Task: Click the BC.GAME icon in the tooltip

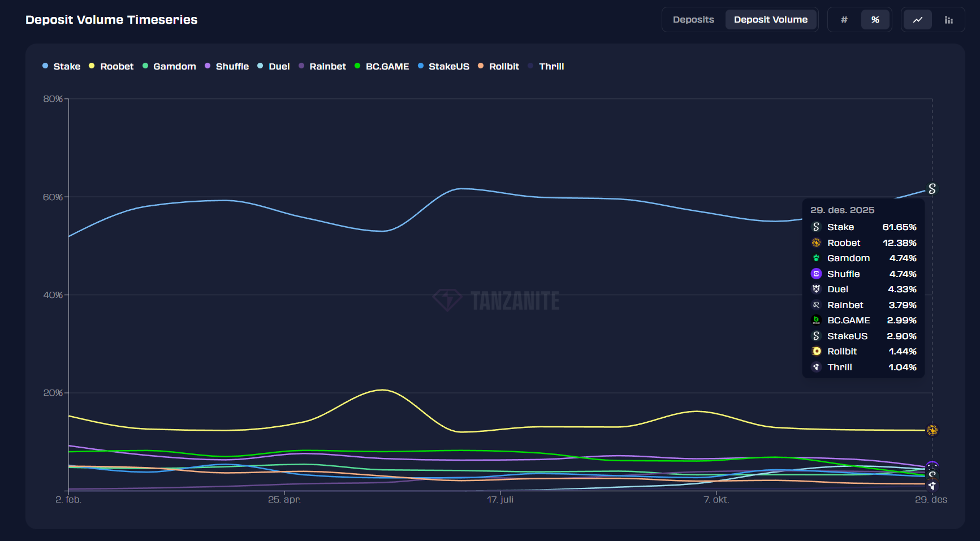Action: [816, 320]
